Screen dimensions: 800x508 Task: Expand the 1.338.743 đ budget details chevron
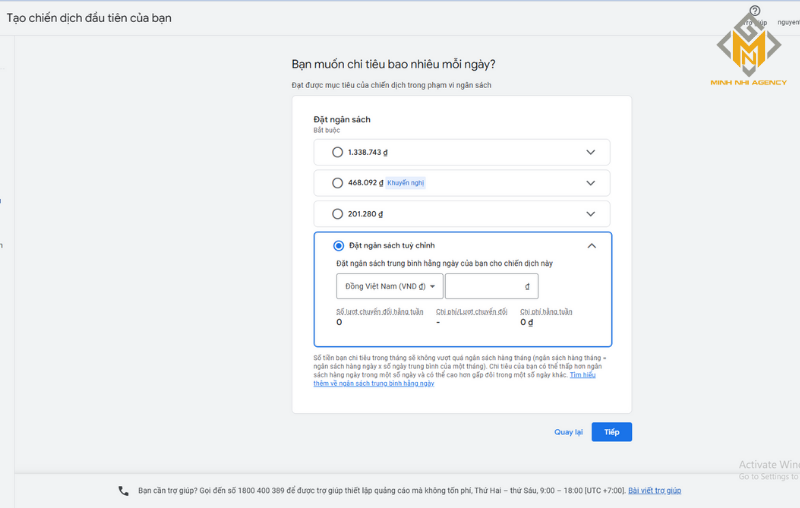tap(590, 152)
